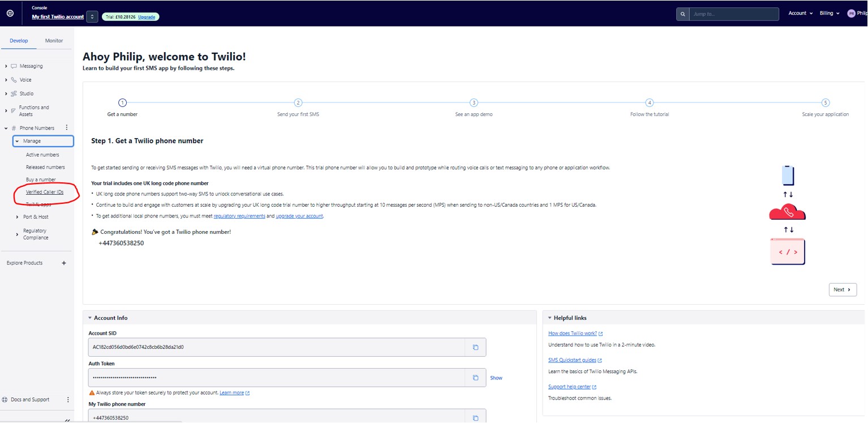Open Buy a number in sidebar
This screenshot has height=423, width=868.
[x=41, y=180]
